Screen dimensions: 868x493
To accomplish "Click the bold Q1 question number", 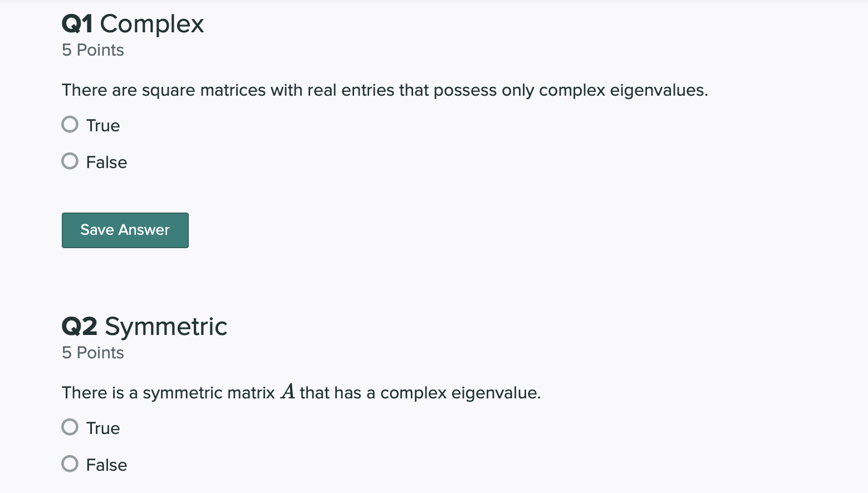I will click(x=77, y=24).
